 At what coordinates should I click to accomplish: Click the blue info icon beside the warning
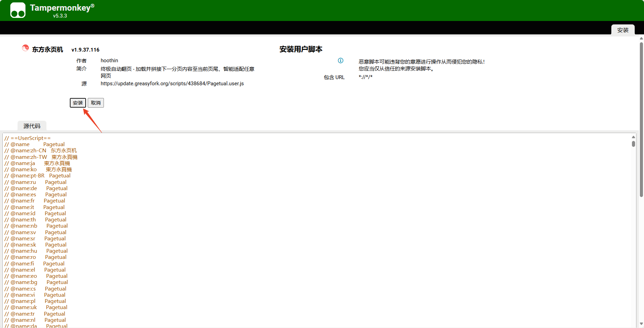click(x=341, y=61)
